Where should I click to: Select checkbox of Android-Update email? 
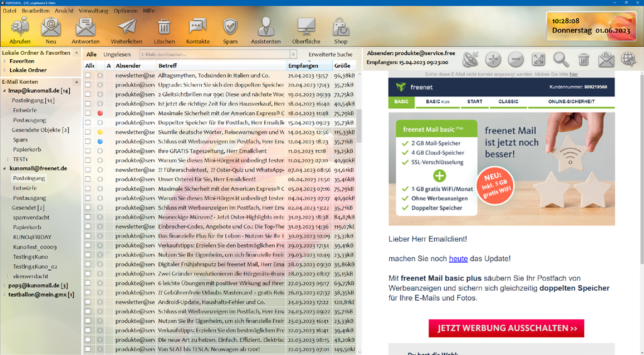point(88,302)
